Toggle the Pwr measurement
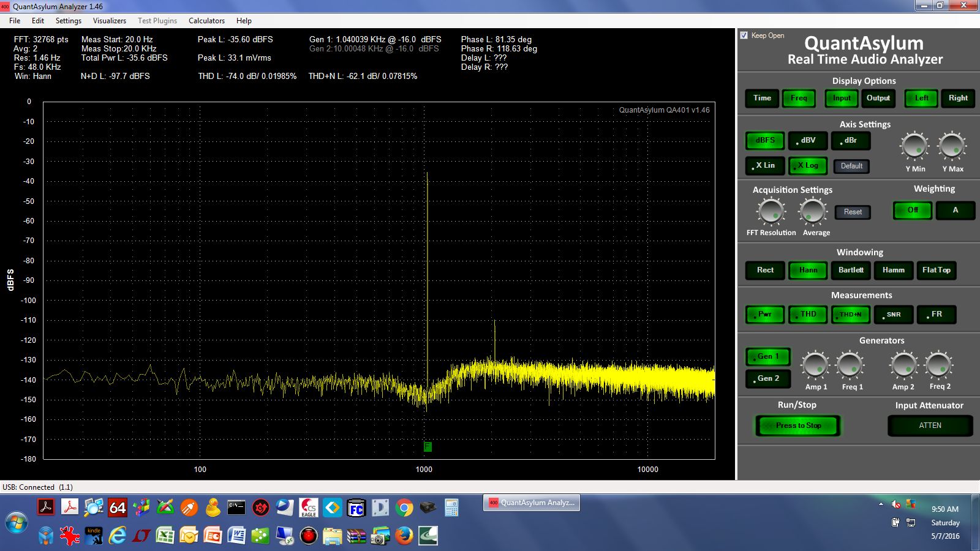 click(x=765, y=315)
